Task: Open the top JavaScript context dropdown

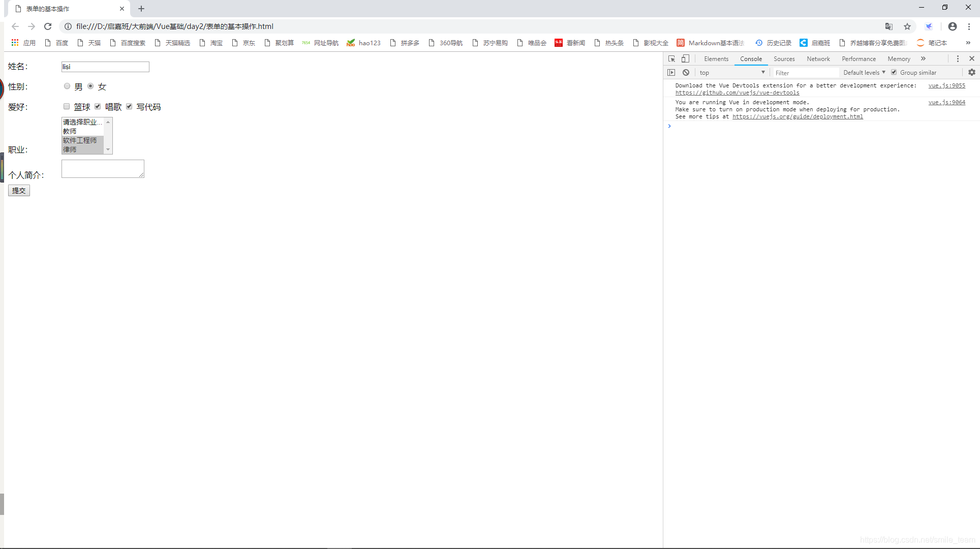Action: pyautogui.click(x=732, y=73)
